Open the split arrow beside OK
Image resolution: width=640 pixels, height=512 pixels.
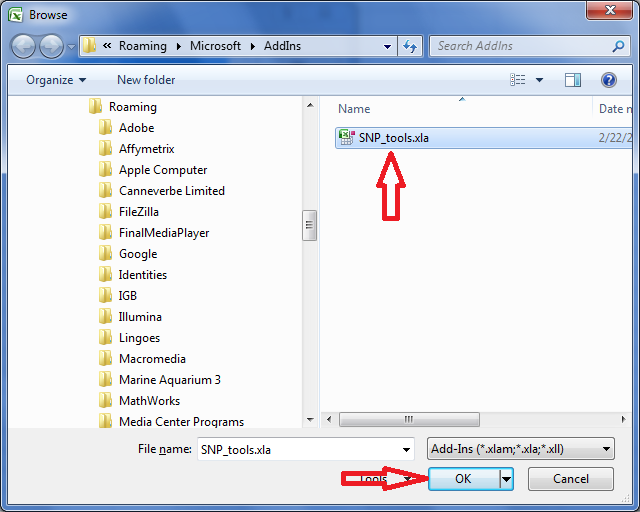tap(507, 479)
